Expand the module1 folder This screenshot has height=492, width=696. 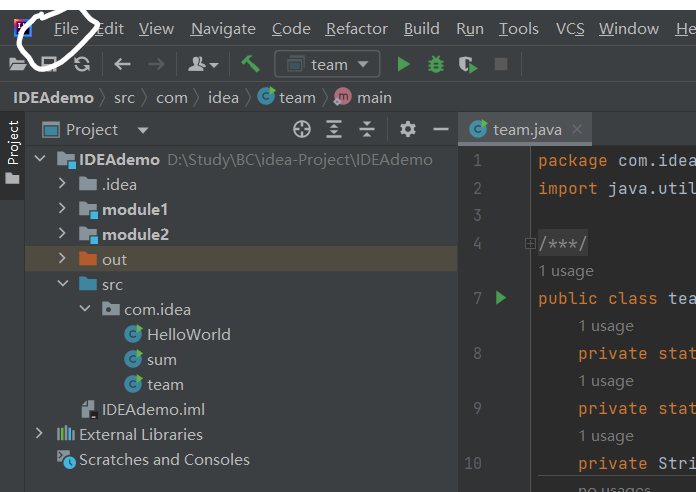click(62, 208)
